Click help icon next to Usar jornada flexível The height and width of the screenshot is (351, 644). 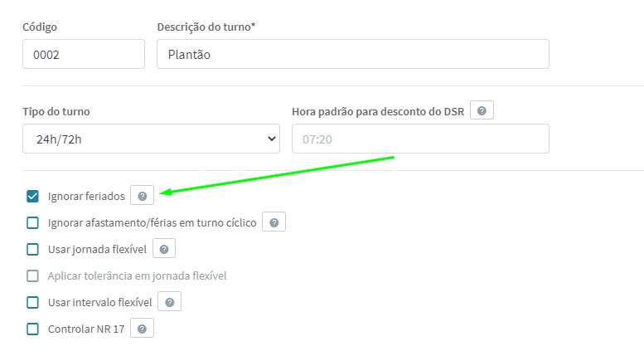click(164, 249)
